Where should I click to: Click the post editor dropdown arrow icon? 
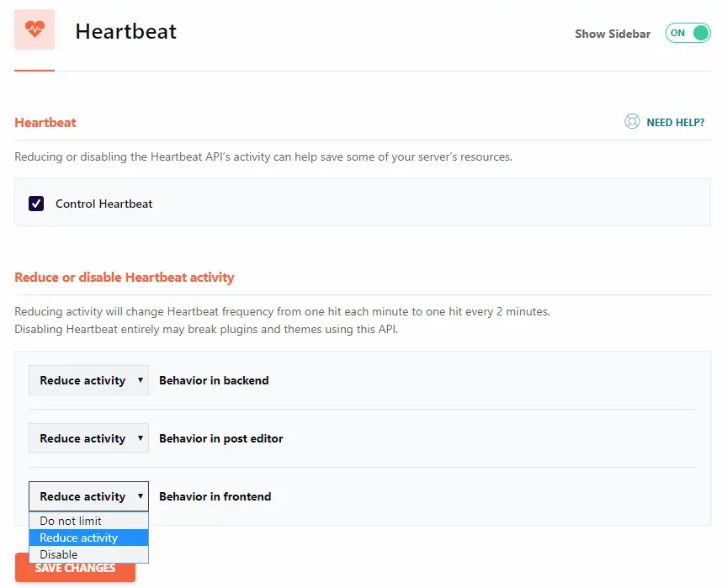140,438
